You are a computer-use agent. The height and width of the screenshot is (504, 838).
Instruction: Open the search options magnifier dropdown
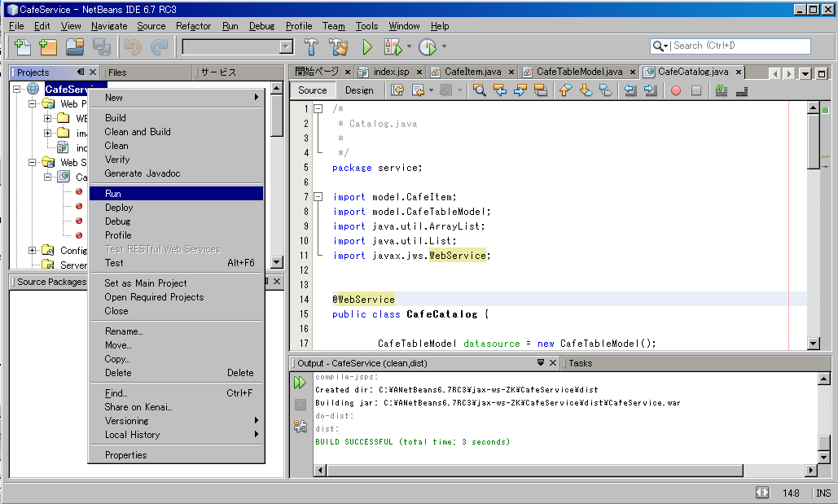[x=660, y=46]
